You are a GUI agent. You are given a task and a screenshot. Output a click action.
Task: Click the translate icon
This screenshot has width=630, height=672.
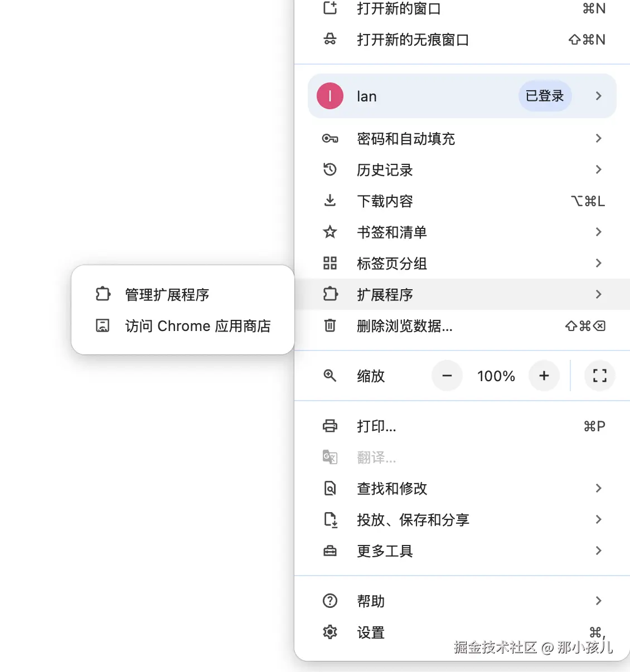(330, 457)
